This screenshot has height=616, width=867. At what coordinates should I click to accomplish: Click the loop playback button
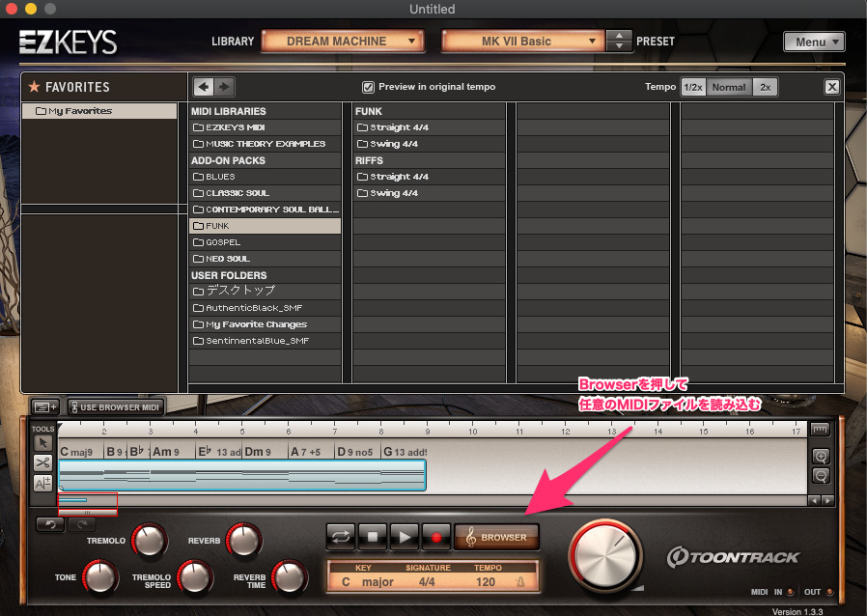(341, 537)
